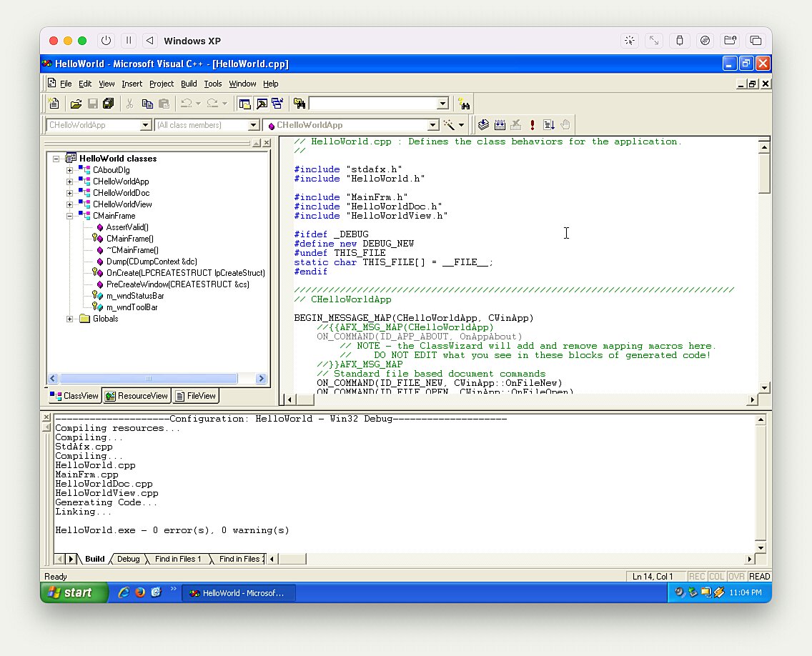Toggle the Workspace window toolbar button
The image size is (812, 656).
[245, 104]
